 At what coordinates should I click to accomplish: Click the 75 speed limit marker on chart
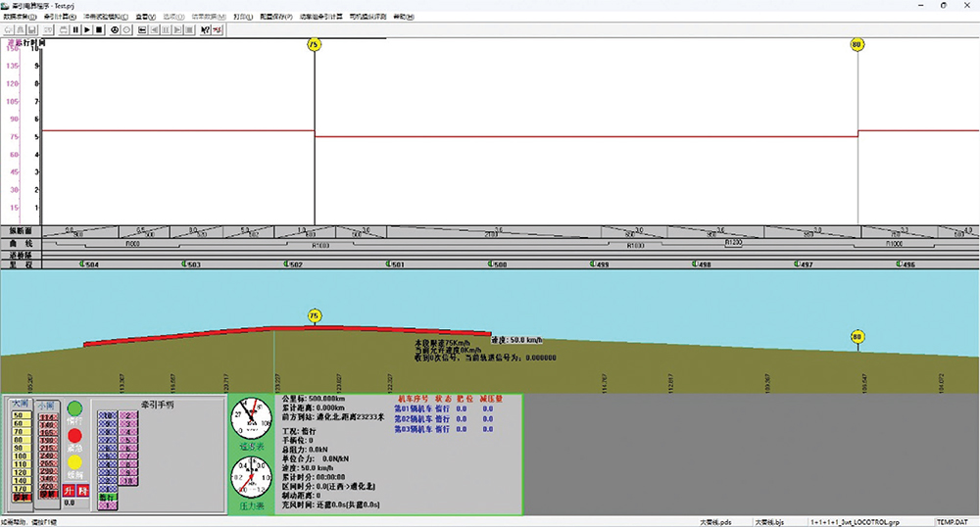[314, 45]
